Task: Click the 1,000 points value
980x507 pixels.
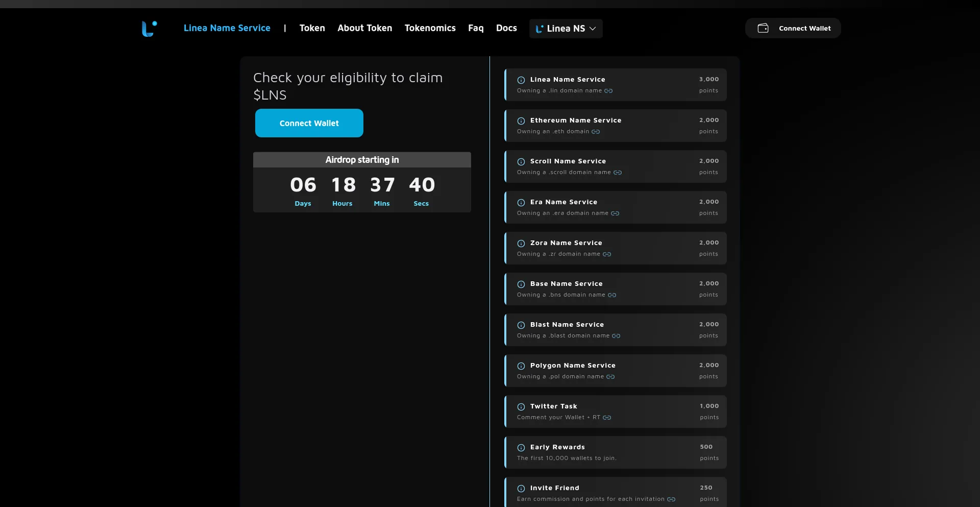Action: 709,406
